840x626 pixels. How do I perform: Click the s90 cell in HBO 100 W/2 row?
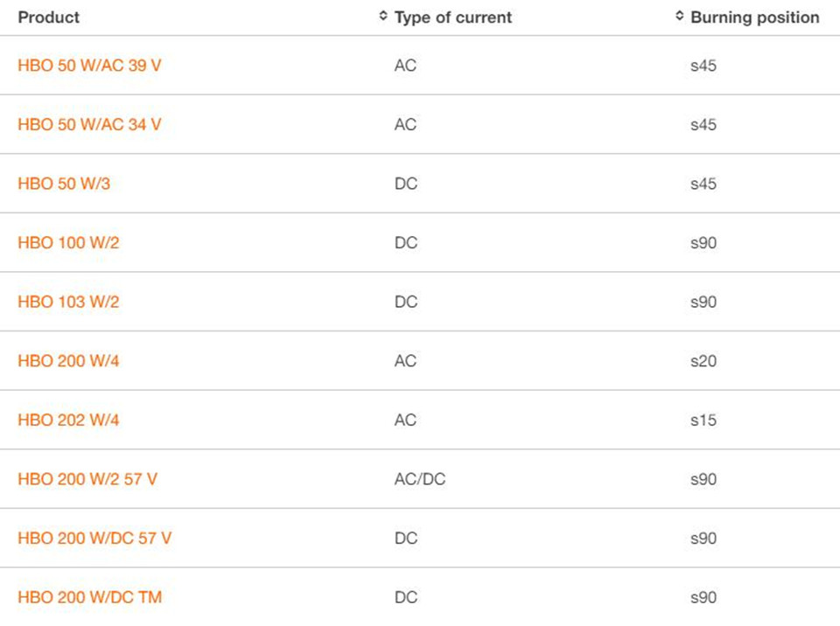pyautogui.click(x=703, y=242)
